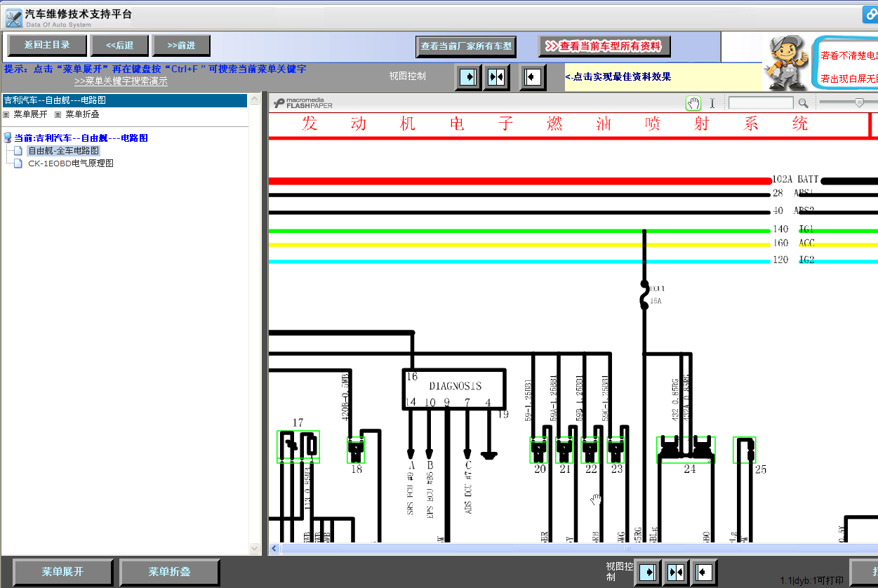Click the >>前进 forward button
Screen dimensions: 878x588
181,46
